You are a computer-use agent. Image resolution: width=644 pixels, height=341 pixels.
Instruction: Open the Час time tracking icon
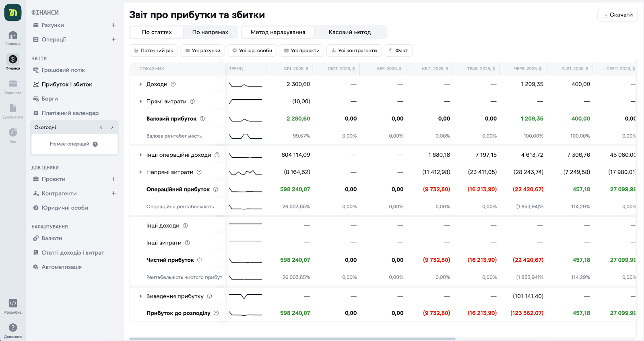pos(13,133)
